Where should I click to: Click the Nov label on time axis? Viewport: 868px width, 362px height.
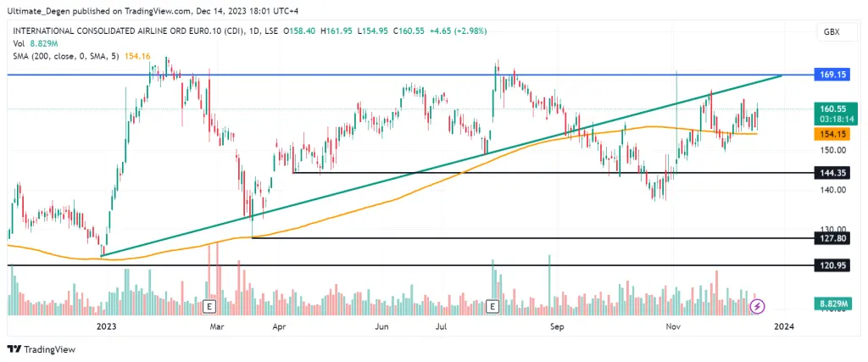[673, 327]
